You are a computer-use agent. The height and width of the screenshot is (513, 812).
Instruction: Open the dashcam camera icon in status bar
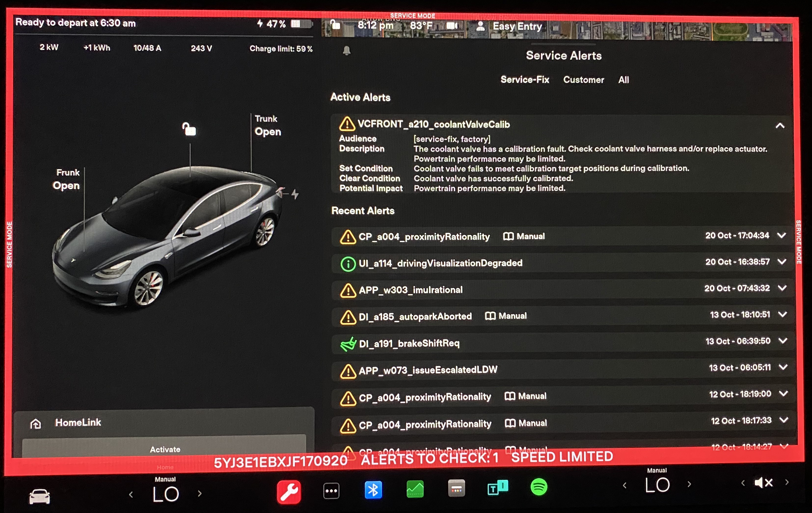pos(452,26)
